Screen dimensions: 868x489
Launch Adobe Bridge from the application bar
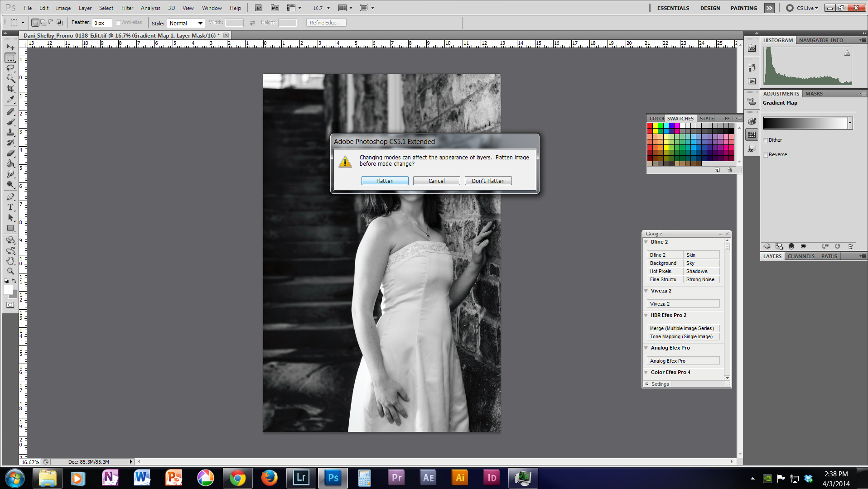coord(258,8)
